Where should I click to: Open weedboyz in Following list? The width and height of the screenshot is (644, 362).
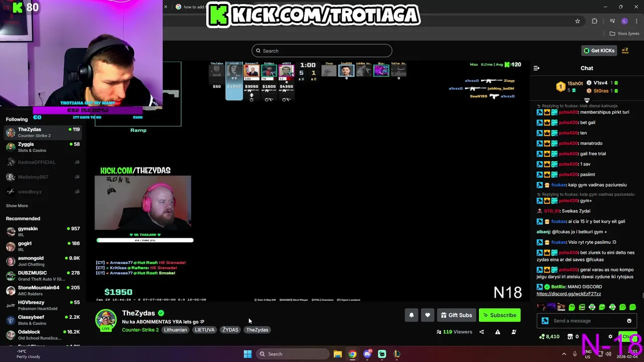coord(42,192)
